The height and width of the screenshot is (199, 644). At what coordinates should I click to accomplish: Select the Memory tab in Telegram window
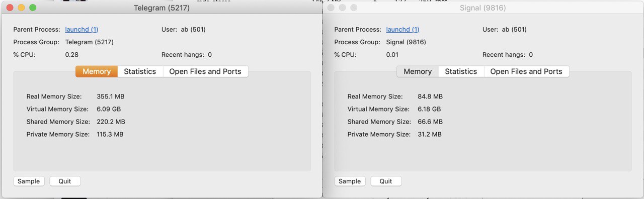pyautogui.click(x=97, y=71)
